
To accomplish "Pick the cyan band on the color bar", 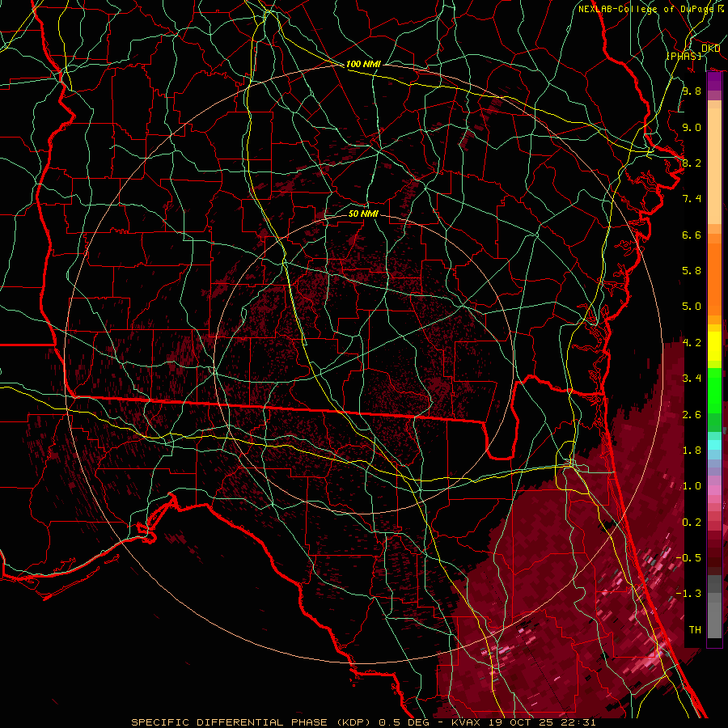I will click(714, 445).
